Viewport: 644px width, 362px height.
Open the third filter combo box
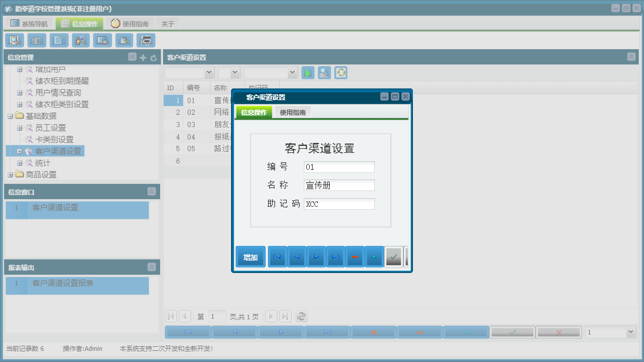pos(292,73)
